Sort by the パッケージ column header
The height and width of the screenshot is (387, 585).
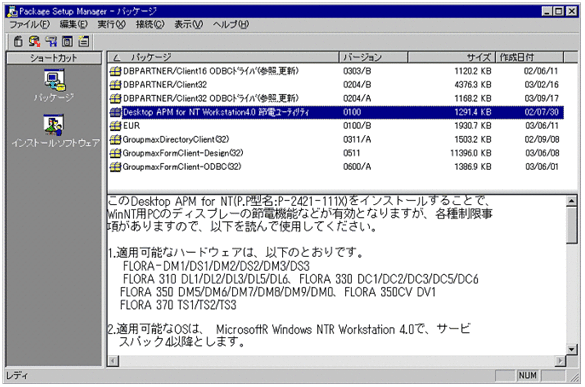tap(223, 57)
